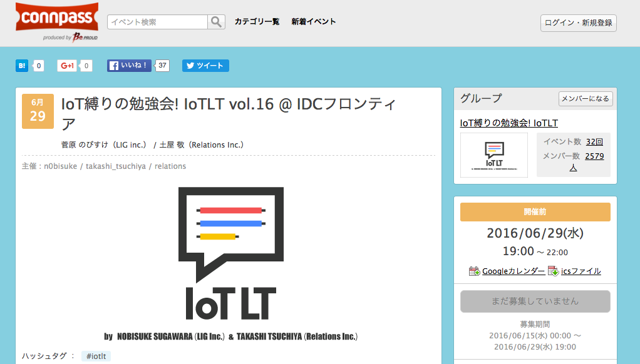This screenshot has width=640, height=364.
Task: Click the Facebook like count 37
Action: coord(162,66)
